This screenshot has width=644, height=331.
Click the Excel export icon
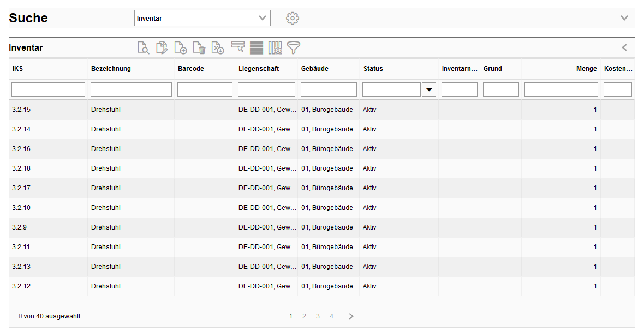218,48
